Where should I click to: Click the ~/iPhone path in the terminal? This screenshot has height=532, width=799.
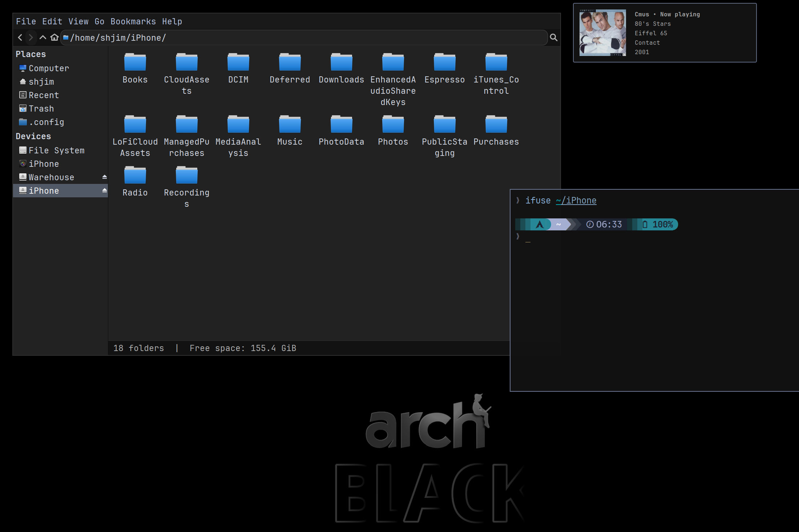[576, 201]
